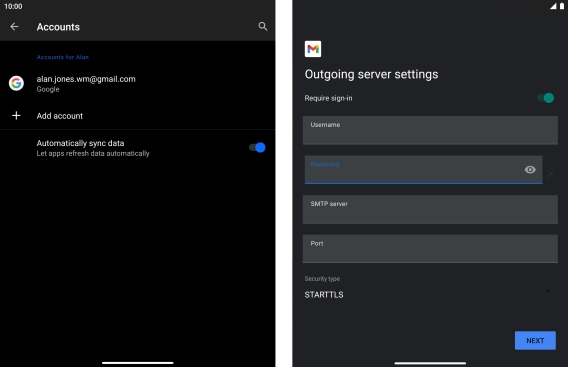Focus the Username input field
The image size is (568, 367).
[x=430, y=130]
